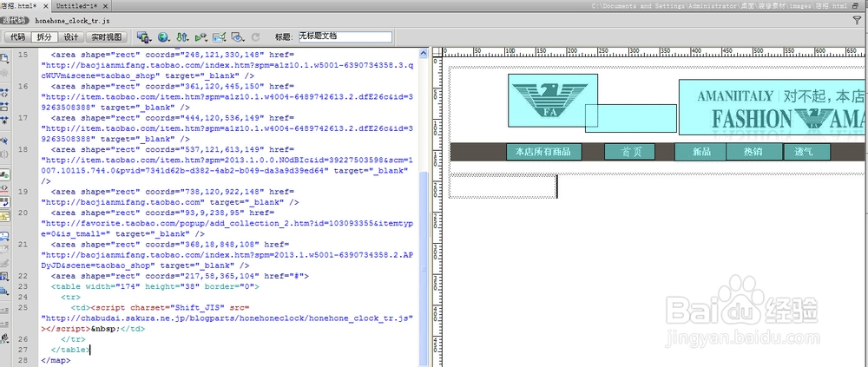Viewport: 868px width, 367px height.
Task: Toggle Syntax Error Alerts icon
Action: [x=5, y=214]
